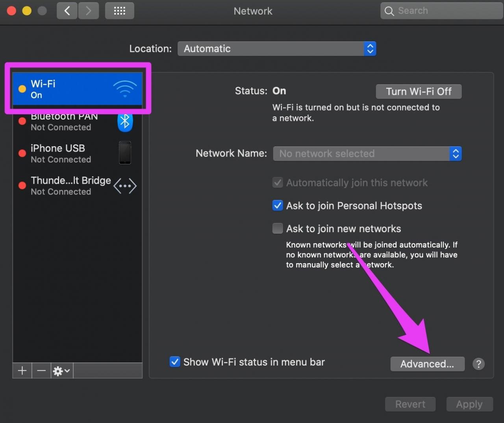Add a new network service with plus icon

tap(22, 370)
